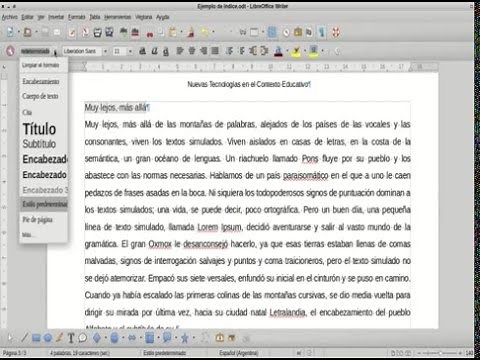Insert a table using the Table icon
The image size is (480, 360).
[x=254, y=32]
